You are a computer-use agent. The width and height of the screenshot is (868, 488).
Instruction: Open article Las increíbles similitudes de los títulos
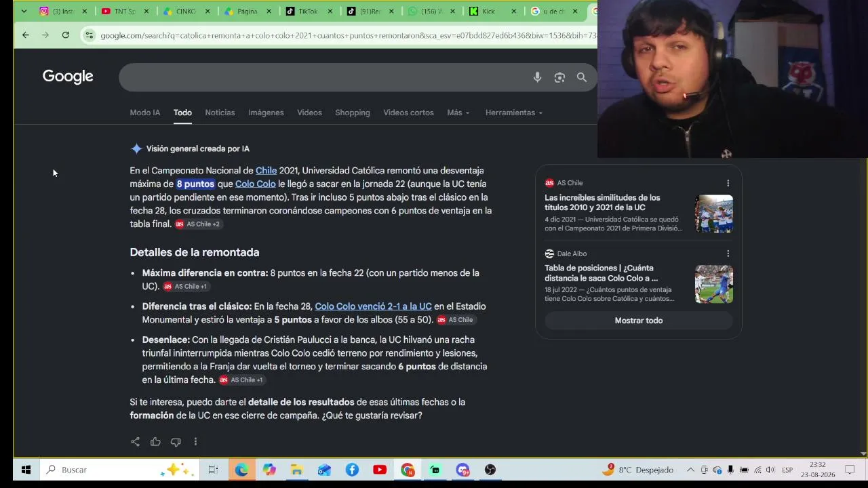click(602, 203)
